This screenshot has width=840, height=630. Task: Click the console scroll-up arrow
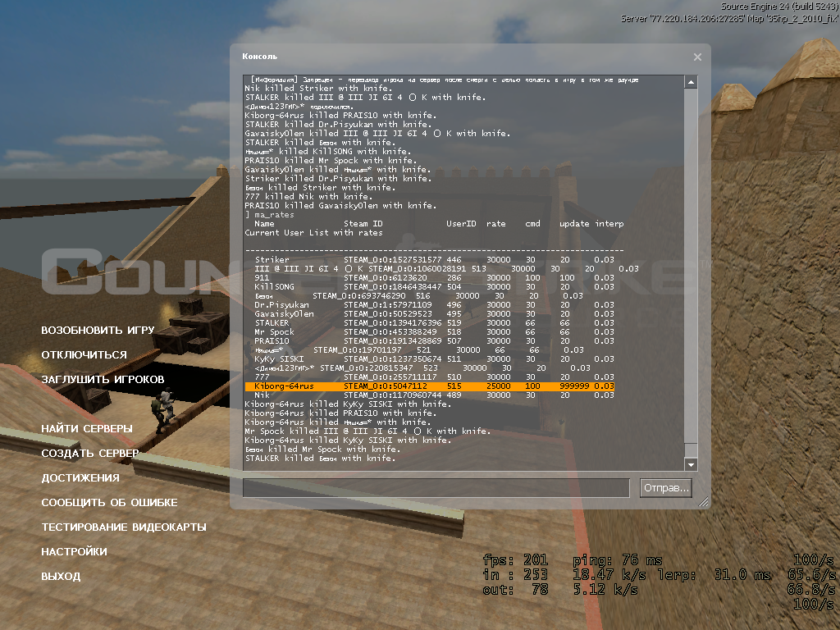coord(691,82)
